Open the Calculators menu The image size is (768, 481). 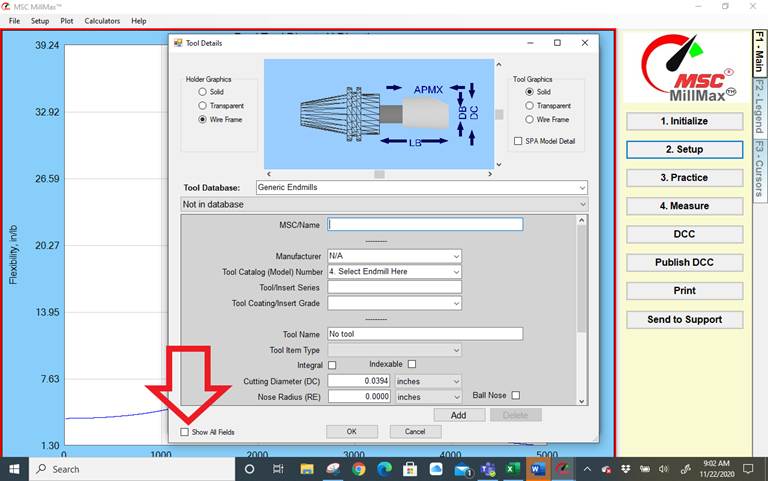(x=102, y=21)
